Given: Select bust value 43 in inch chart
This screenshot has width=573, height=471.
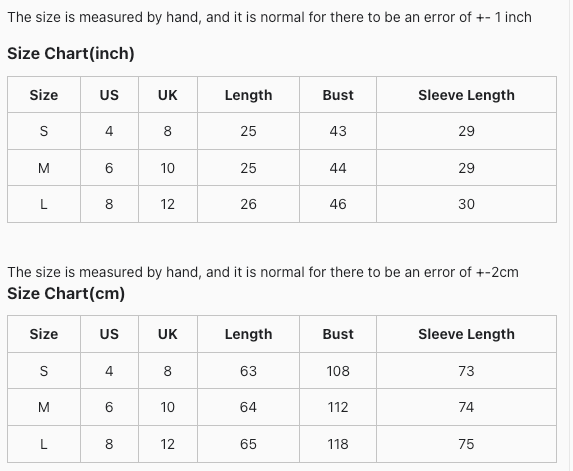Looking at the screenshot, I should [x=338, y=131].
